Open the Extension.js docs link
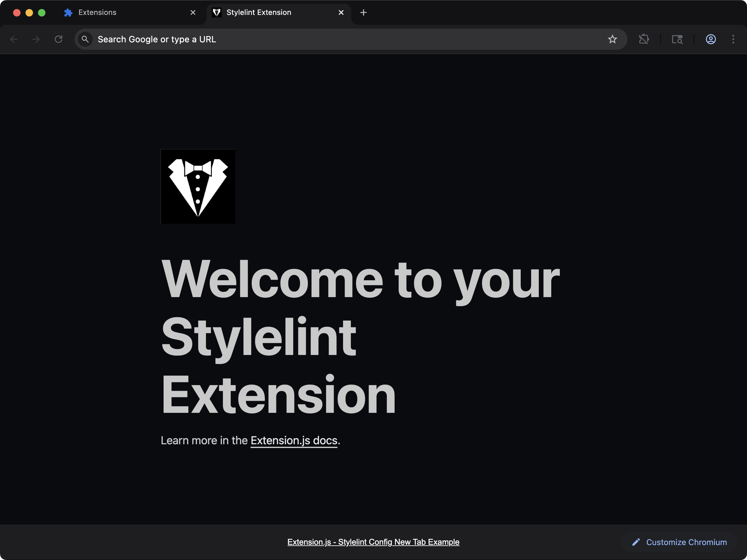The width and height of the screenshot is (747, 560). coord(294,441)
